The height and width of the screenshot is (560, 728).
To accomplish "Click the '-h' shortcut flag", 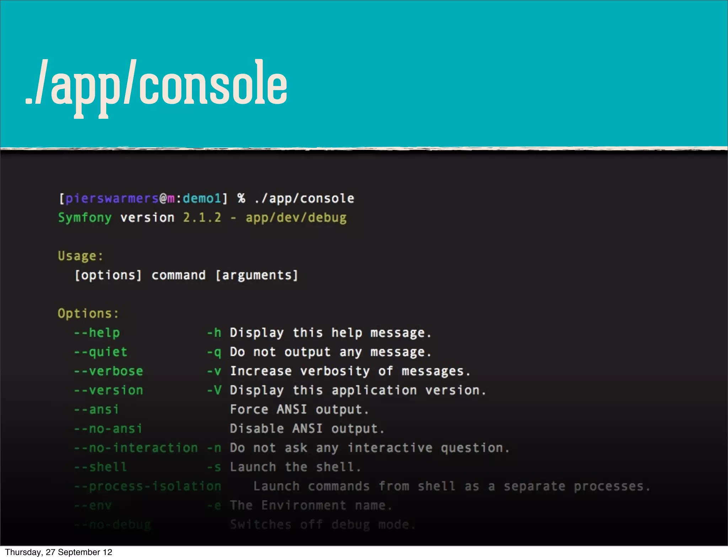I will [x=214, y=333].
